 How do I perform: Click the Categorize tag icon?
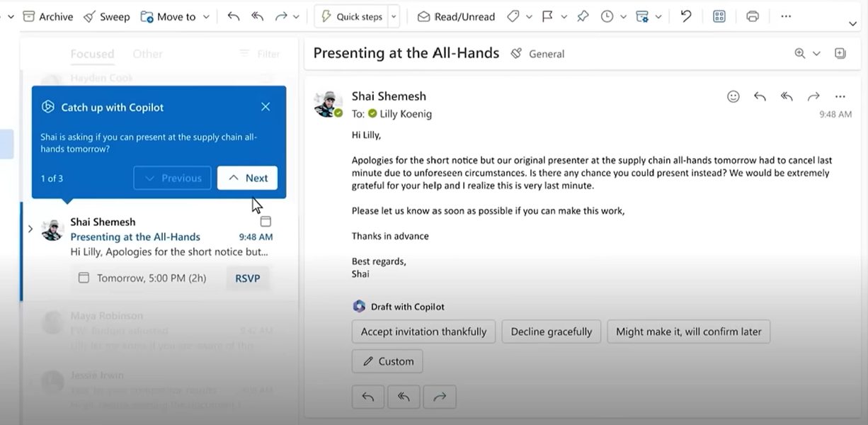(x=513, y=16)
